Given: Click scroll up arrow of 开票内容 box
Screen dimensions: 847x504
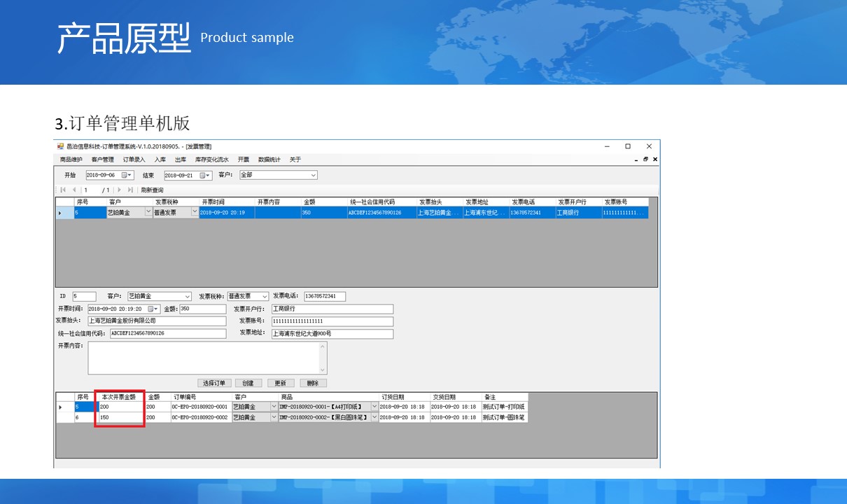Looking at the screenshot, I should point(323,346).
